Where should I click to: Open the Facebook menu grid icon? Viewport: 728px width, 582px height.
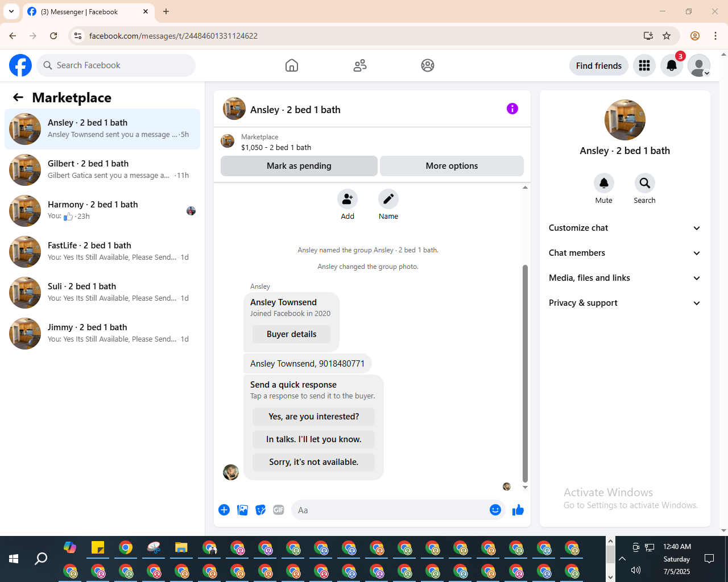(644, 65)
